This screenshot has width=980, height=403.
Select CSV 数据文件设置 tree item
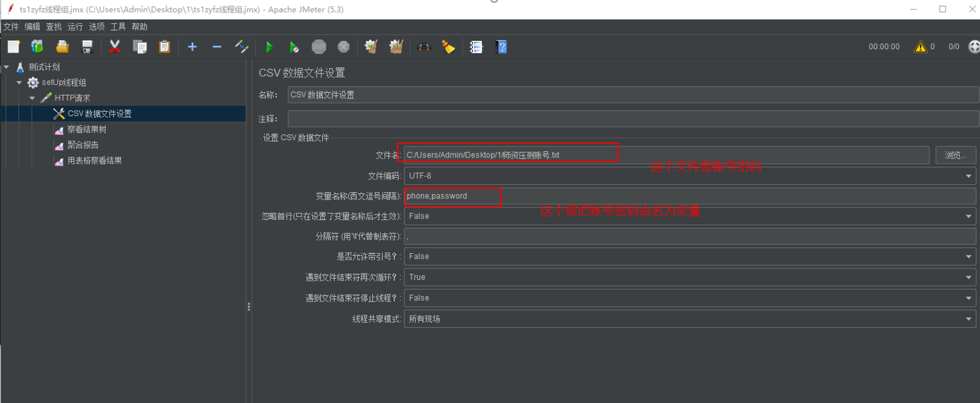pos(99,113)
